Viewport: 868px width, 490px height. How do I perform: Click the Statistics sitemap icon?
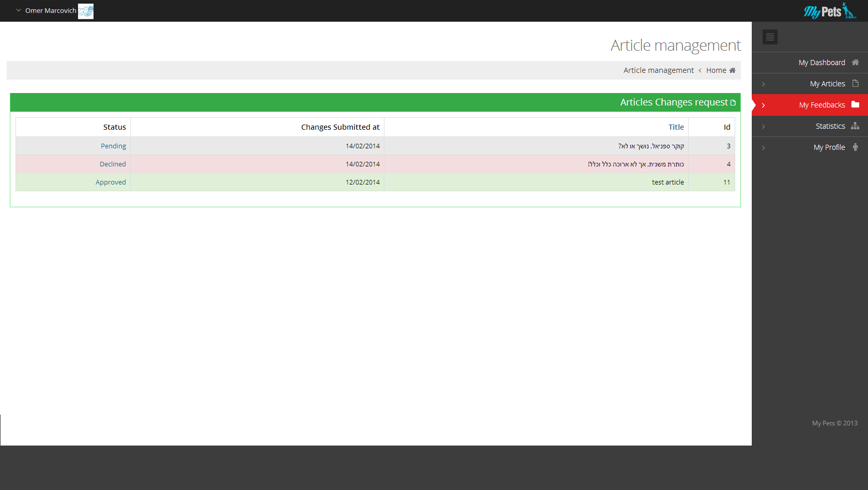click(x=855, y=126)
